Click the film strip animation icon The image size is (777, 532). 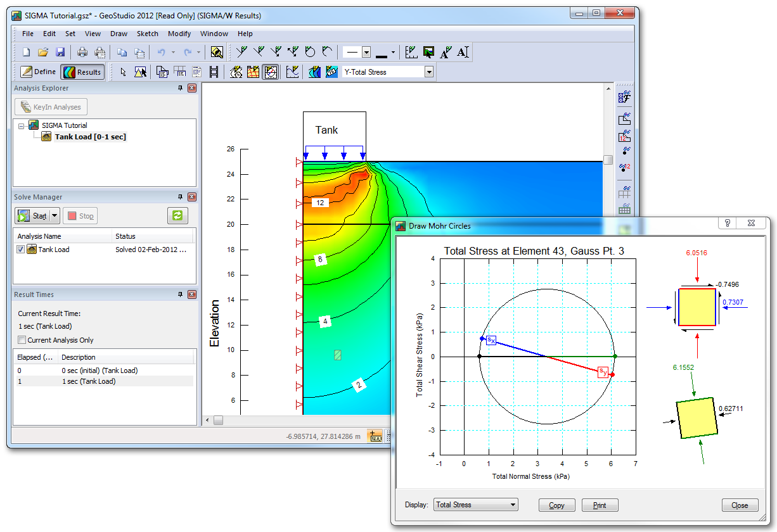(214, 72)
